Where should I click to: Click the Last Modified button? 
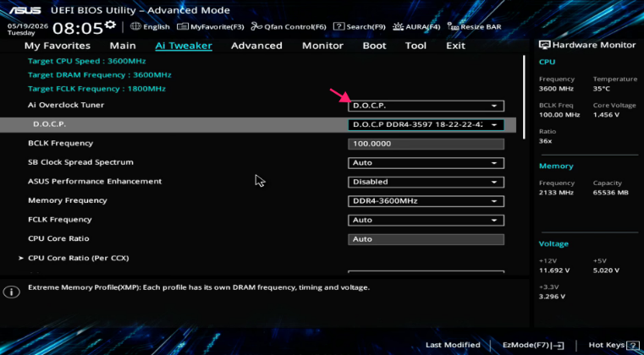click(453, 345)
